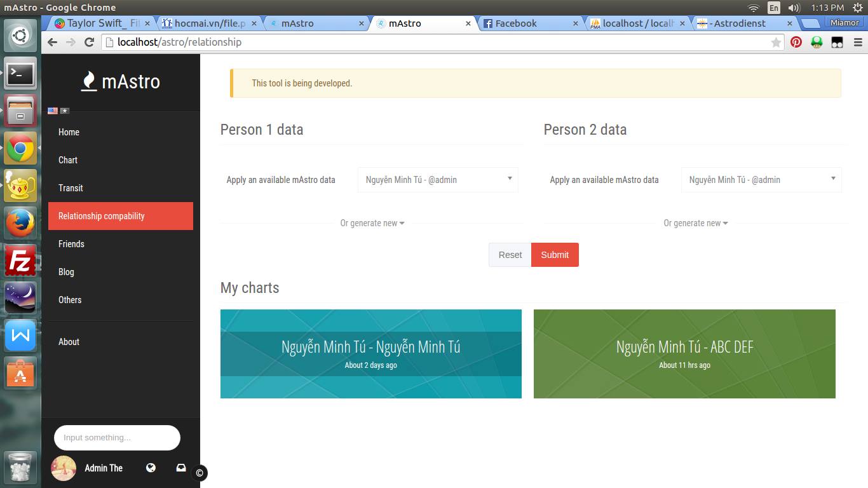Expand Person 1 'Or generate new' section
This screenshot has height=488, width=868.
point(372,223)
